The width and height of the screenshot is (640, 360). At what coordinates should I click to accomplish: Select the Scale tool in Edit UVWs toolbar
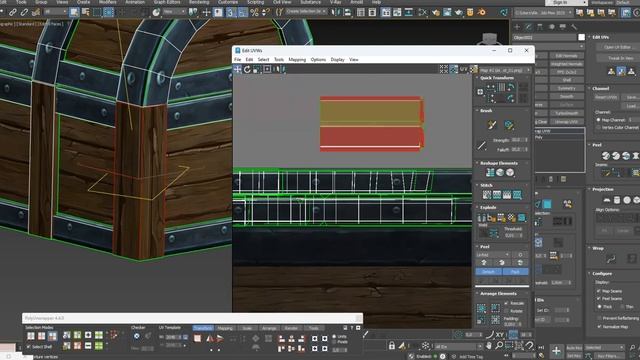tap(257, 69)
